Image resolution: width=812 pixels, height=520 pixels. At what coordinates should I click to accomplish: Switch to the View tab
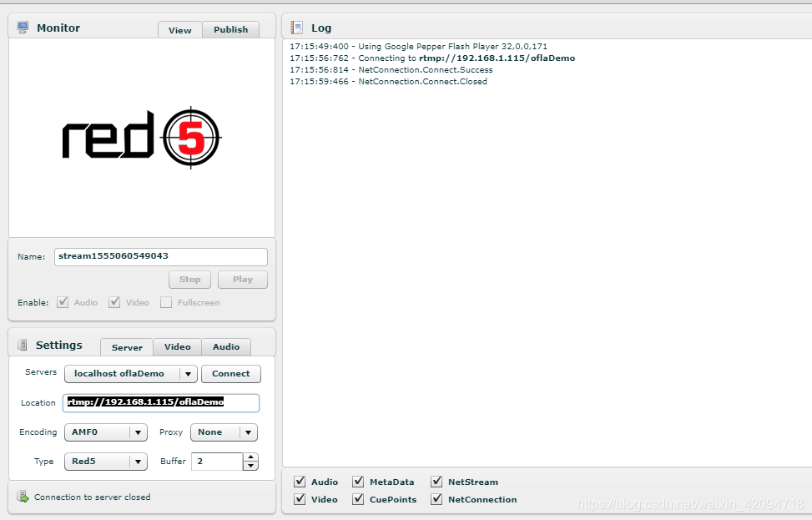click(x=179, y=30)
